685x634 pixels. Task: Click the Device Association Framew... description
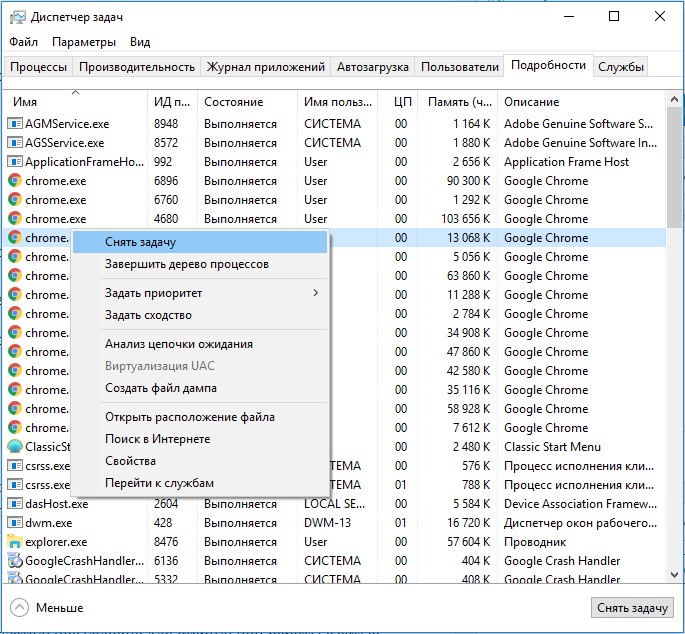click(x=580, y=504)
